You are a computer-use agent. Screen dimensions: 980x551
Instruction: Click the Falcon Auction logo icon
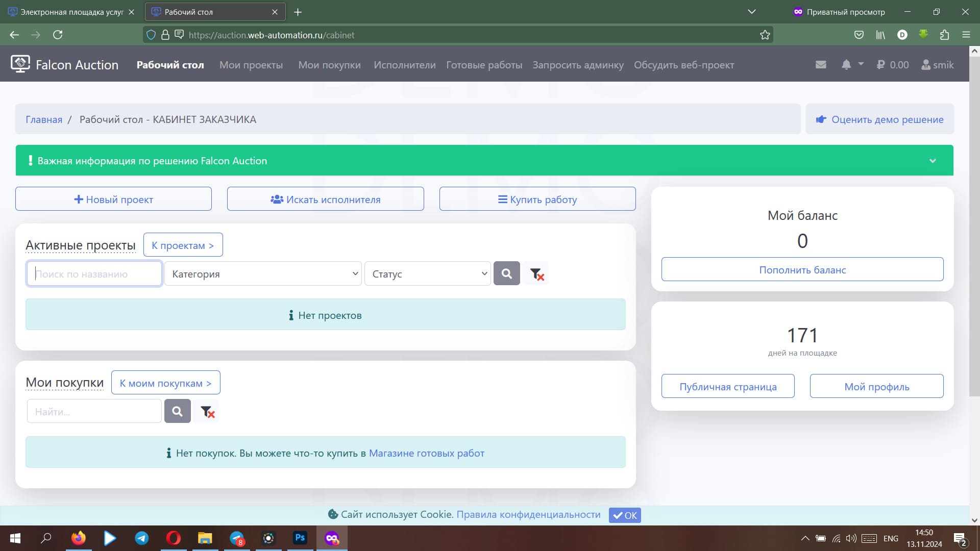(20, 64)
